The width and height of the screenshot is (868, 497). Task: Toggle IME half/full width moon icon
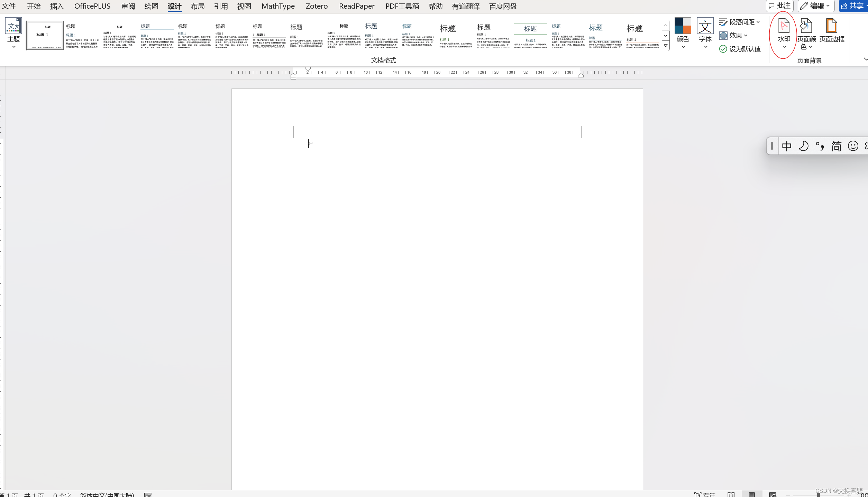(x=803, y=146)
